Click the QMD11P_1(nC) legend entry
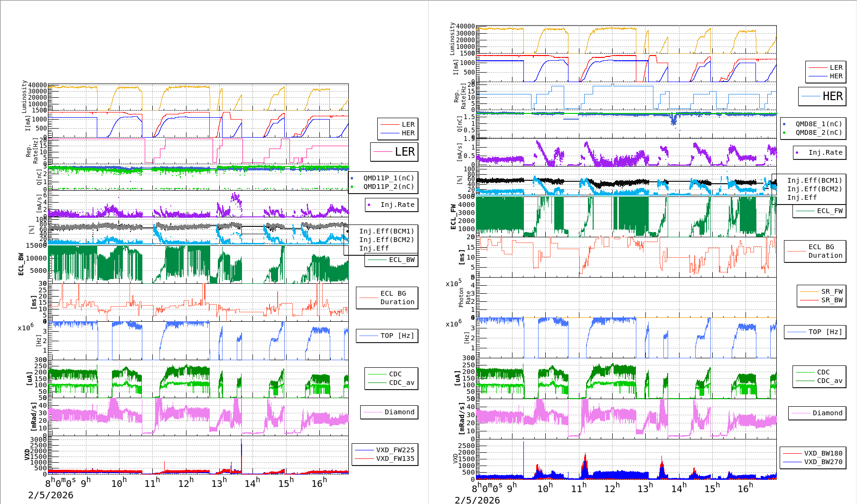Screen dimensions: 857x504 (x=388, y=178)
